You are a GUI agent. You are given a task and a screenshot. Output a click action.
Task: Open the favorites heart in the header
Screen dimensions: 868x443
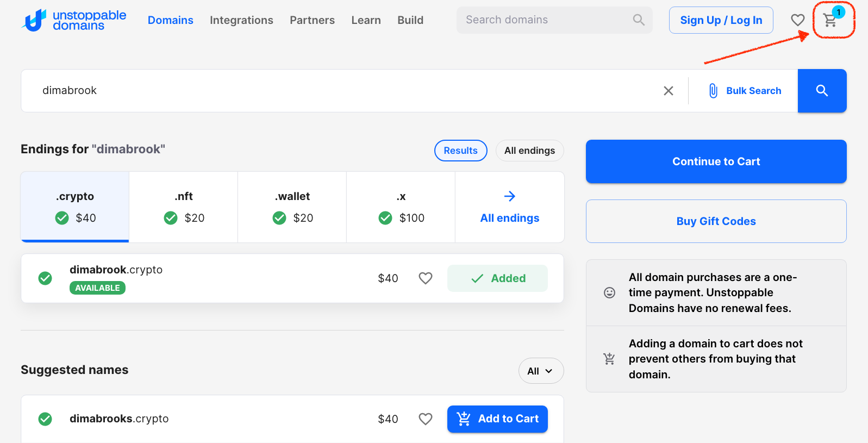point(797,20)
